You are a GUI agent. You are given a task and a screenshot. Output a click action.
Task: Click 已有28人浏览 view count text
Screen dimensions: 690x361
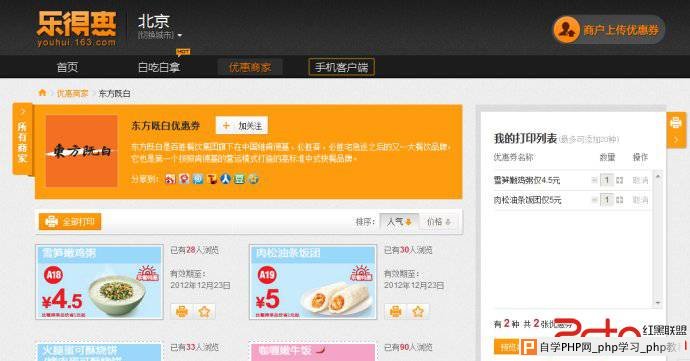coord(195,250)
